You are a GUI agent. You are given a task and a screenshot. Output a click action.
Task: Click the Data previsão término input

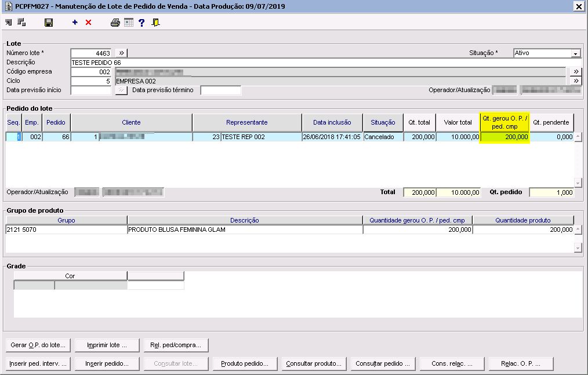pyautogui.click(x=221, y=90)
